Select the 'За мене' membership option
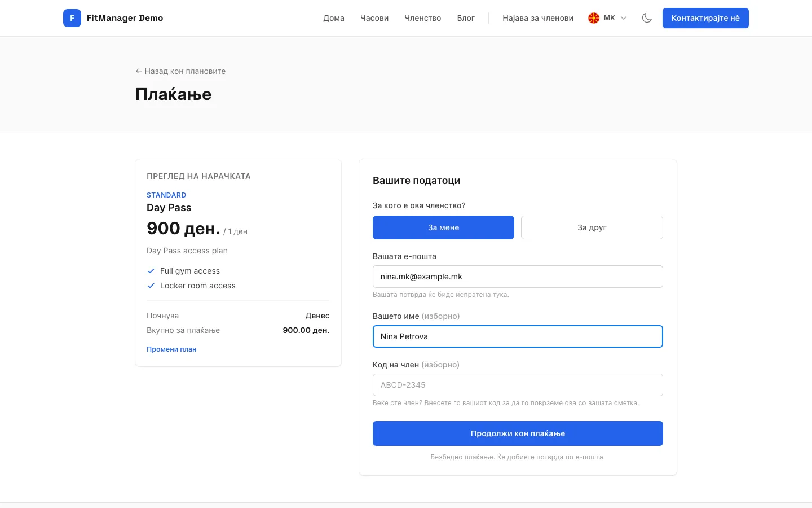The image size is (812, 508). click(443, 227)
